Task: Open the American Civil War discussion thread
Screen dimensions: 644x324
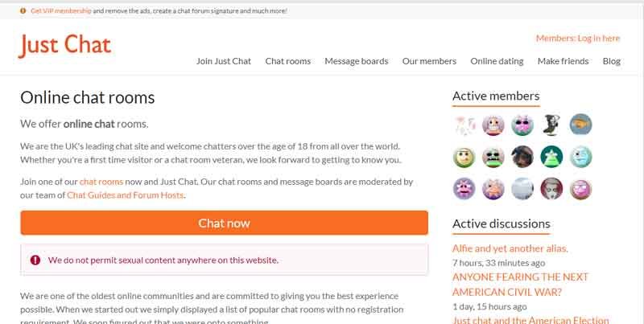Action: click(x=520, y=285)
